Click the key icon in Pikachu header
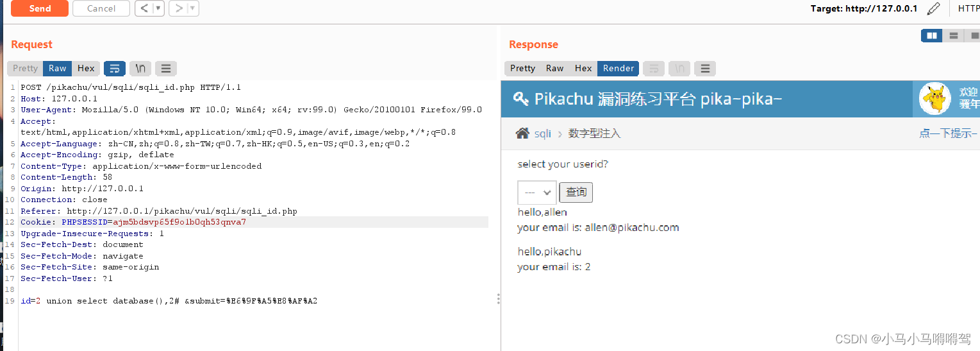Viewport: 980px width, 351px height. [x=520, y=99]
